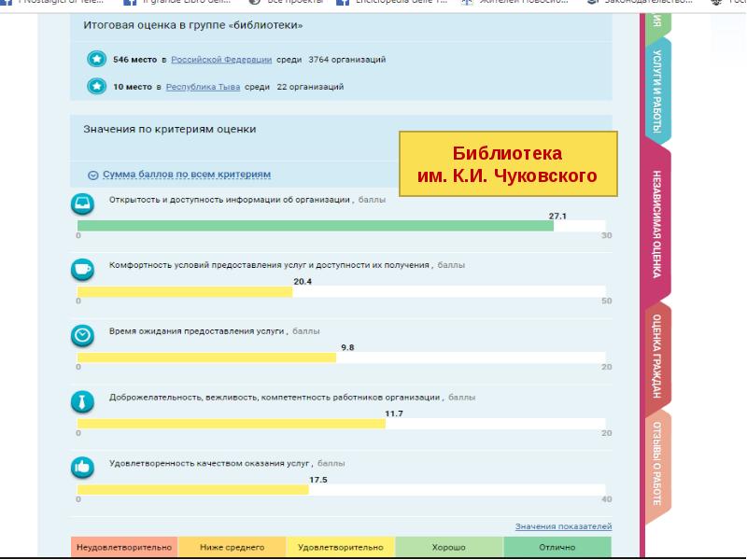
Task: Switch to the Услуги и работы side tab
Action: coord(657,89)
